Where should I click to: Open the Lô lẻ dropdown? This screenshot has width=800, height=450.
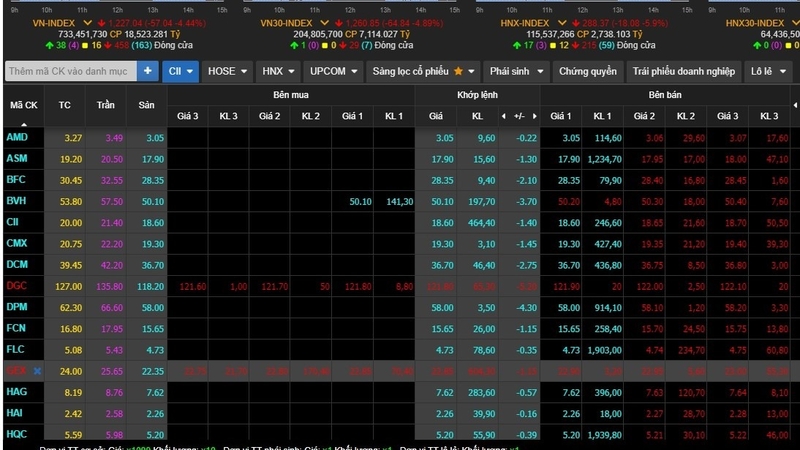[768, 71]
